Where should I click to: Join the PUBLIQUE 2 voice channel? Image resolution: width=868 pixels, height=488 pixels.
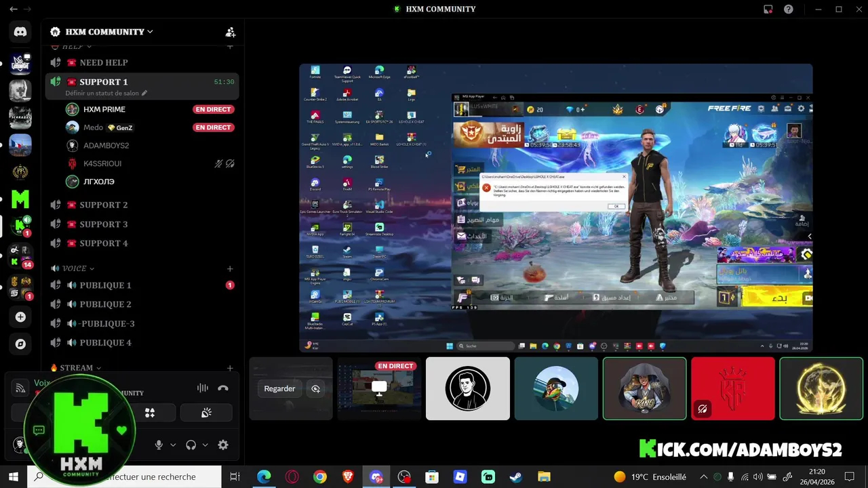coord(142,304)
